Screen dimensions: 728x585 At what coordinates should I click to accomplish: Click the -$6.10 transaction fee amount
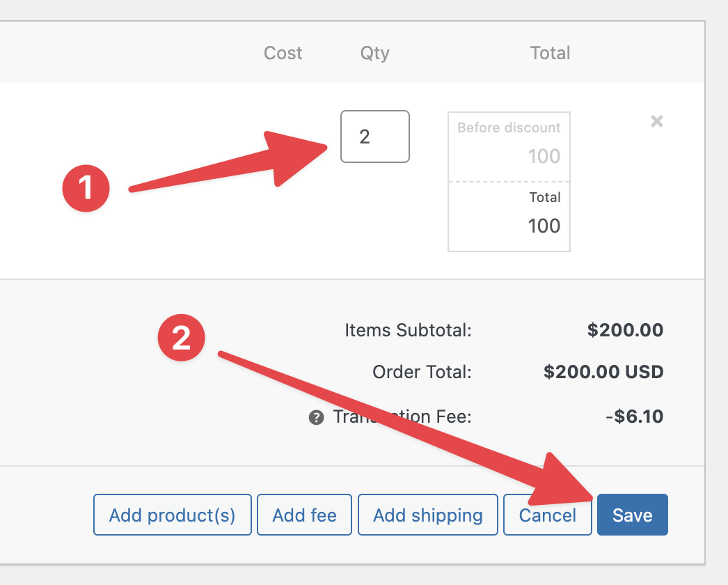(x=634, y=417)
